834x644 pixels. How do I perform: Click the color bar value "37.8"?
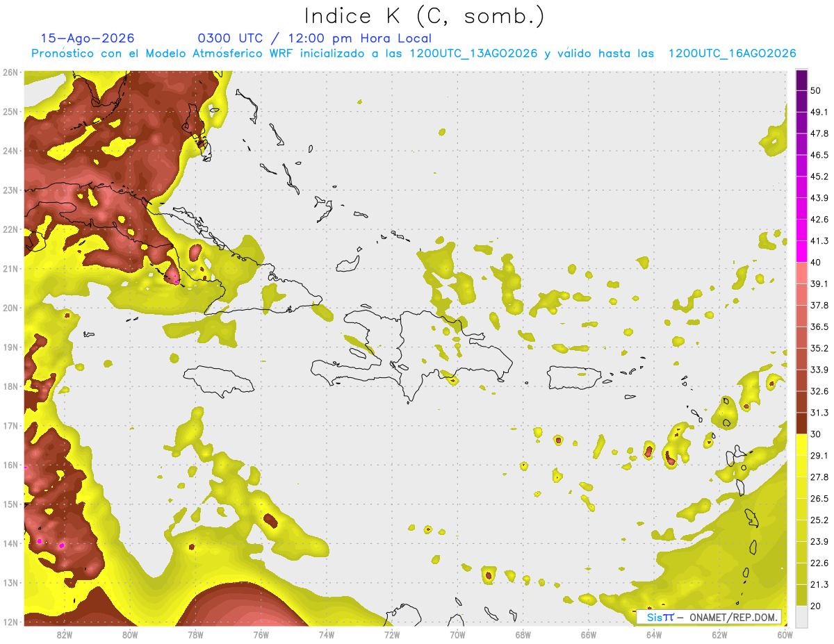(x=819, y=306)
